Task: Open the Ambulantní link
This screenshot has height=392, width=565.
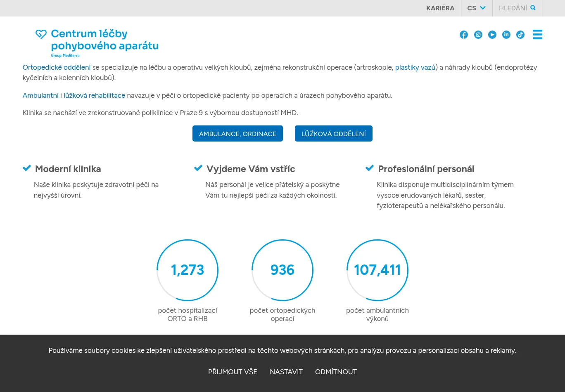Action: 40,95
